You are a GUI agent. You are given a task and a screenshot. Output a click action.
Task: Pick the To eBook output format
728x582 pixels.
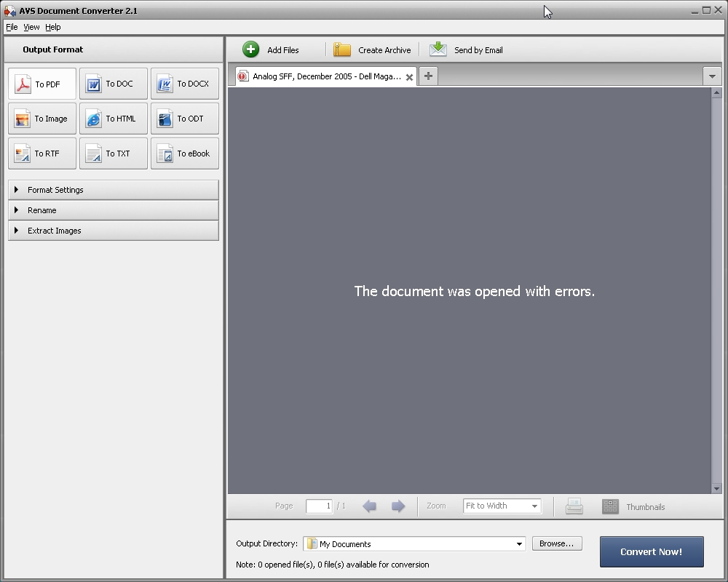tap(185, 154)
